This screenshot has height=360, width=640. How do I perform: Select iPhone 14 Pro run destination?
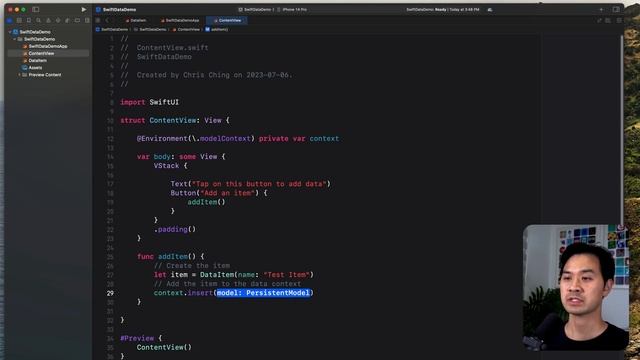pos(292,9)
